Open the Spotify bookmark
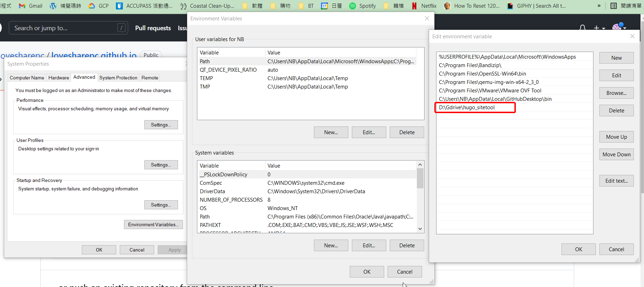The height and width of the screenshot is (287, 644). pos(362,6)
